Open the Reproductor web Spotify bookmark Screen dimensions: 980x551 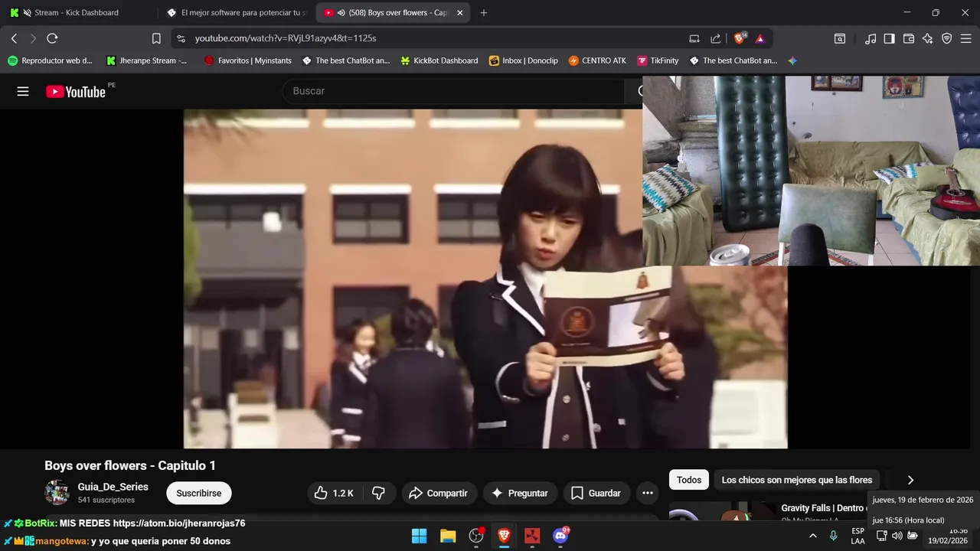pyautogui.click(x=50, y=60)
